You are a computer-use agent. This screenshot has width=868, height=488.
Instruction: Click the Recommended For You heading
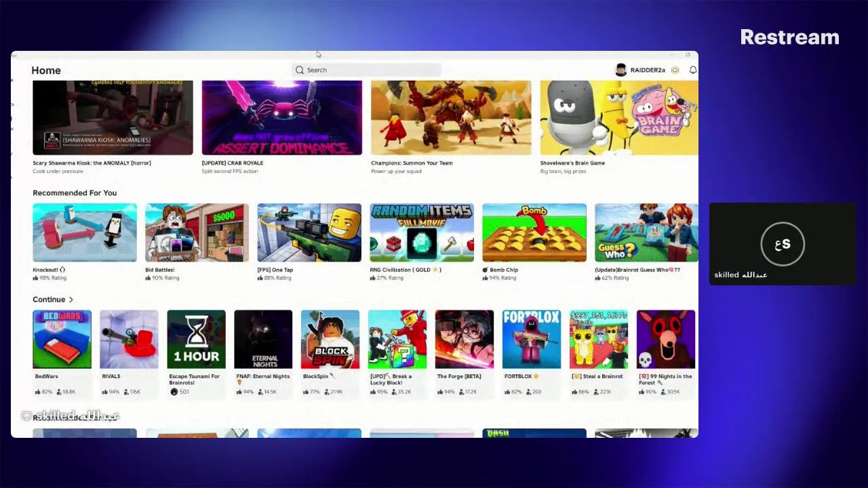pos(75,193)
